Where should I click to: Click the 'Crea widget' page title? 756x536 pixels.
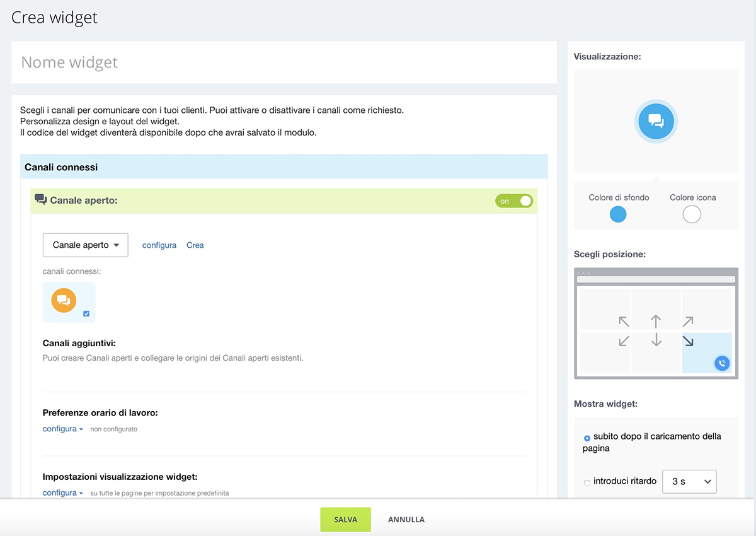[x=55, y=17]
